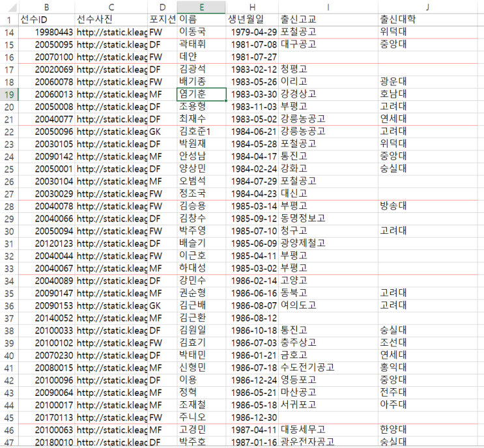The height and width of the screenshot is (448, 484).
Task: Select column E header
Action: point(201,7)
